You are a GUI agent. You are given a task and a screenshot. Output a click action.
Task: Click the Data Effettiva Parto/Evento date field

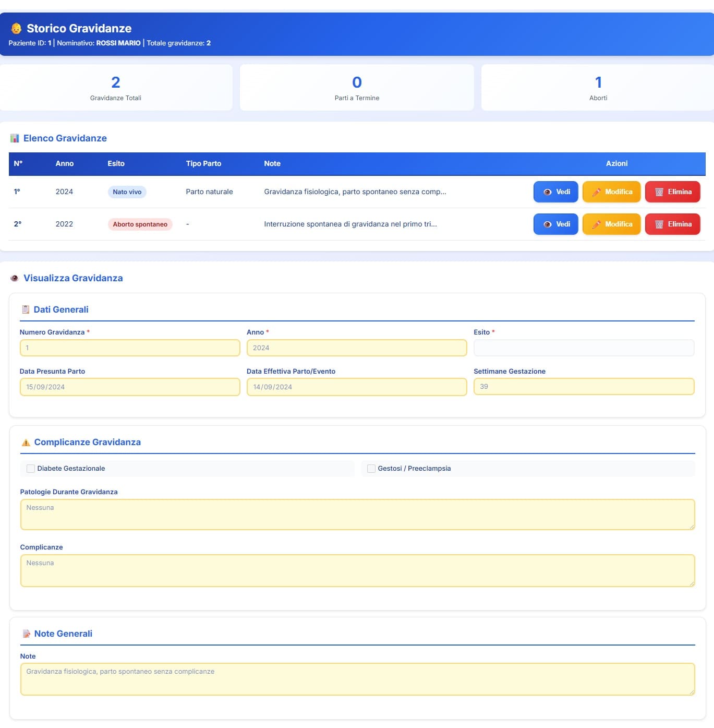pyautogui.click(x=356, y=387)
